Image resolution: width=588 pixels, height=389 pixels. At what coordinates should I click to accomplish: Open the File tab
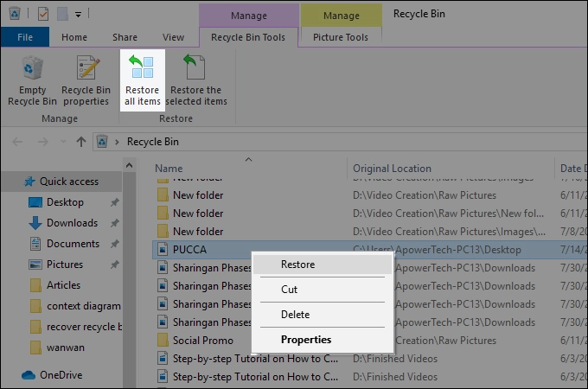click(25, 37)
